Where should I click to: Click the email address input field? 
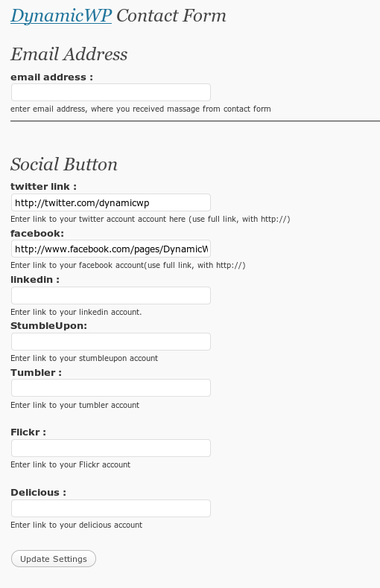[111, 92]
